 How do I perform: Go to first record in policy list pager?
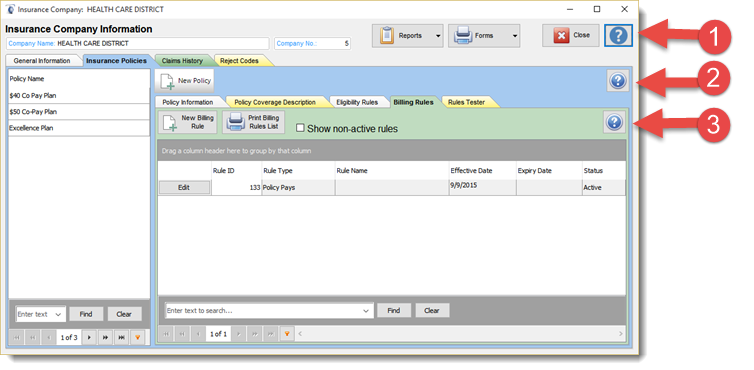pyautogui.click(x=16, y=338)
